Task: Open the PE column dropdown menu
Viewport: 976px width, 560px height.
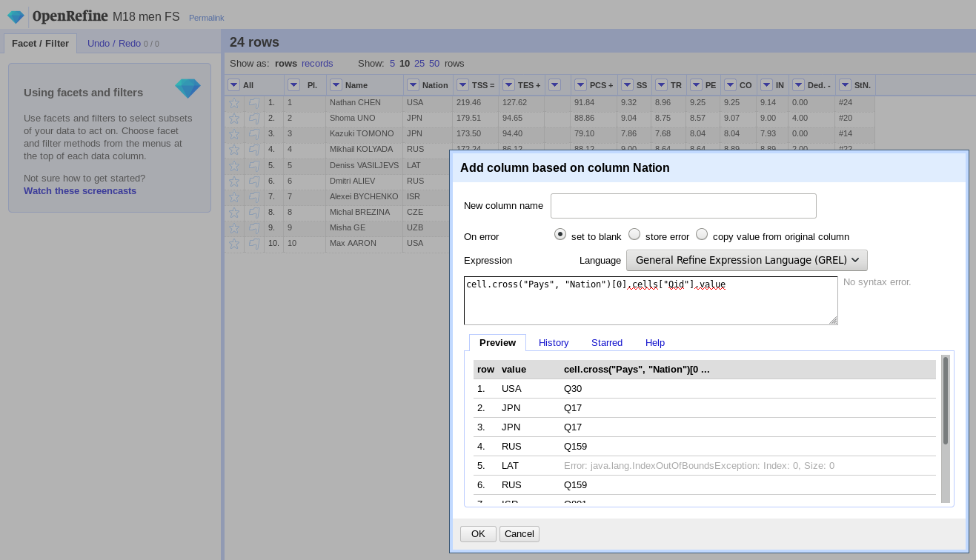Action: click(x=696, y=84)
